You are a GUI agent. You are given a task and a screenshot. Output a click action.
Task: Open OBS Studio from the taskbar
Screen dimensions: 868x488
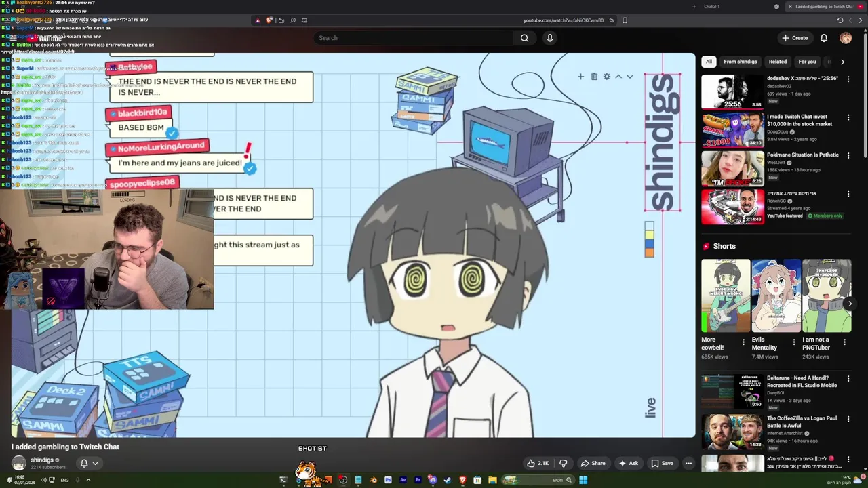point(343,480)
